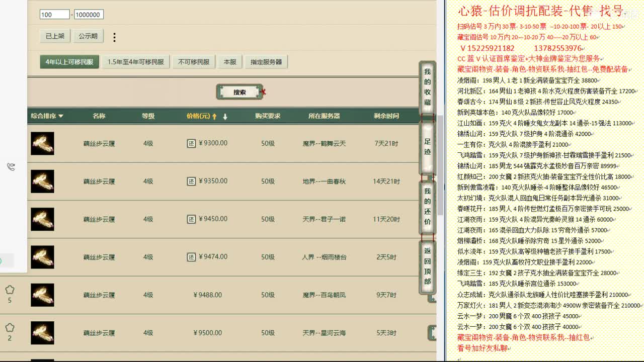Image resolution: width=644 pixels, height=362 pixels.
Task: Click item thumbnail in the ¥9300.00 row
Action: click(x=42, y=143)
